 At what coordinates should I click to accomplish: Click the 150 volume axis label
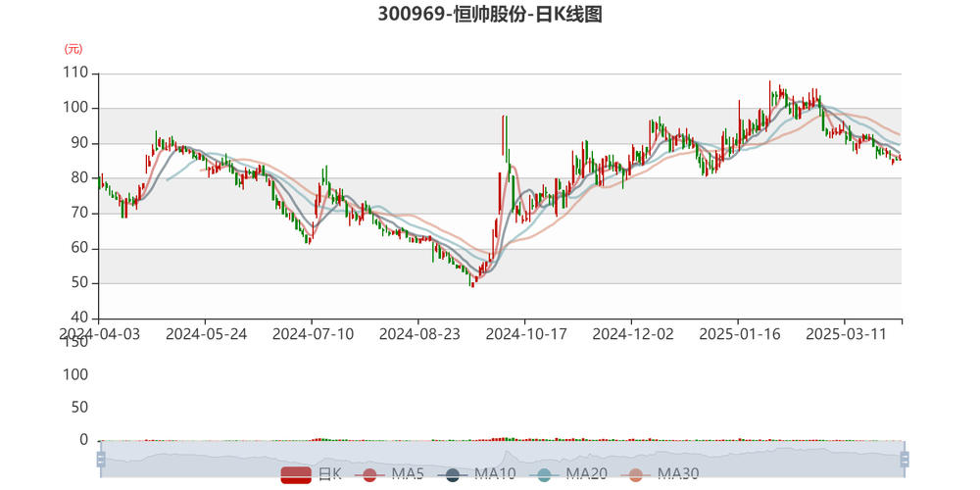(x=76, y=342)
